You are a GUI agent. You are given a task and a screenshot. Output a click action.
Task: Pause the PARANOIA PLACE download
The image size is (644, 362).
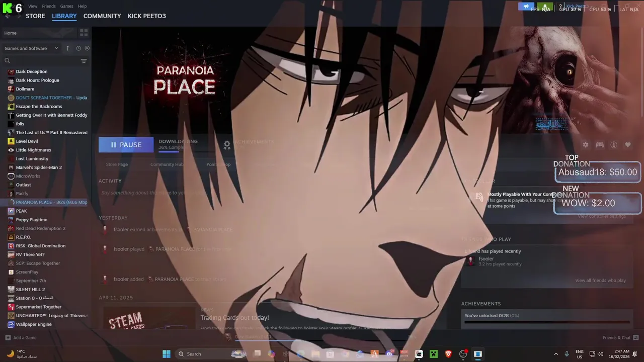point(126,145)
